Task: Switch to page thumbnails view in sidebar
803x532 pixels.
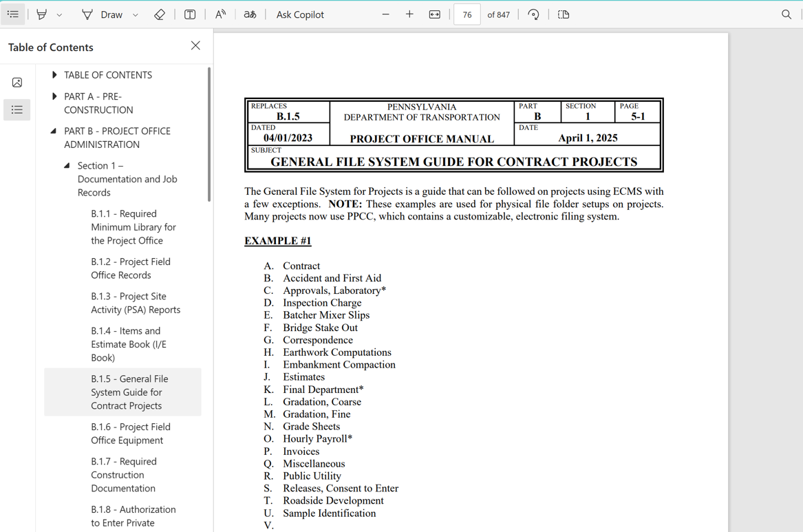Action: pyautogui.click(x=17, y=83)
